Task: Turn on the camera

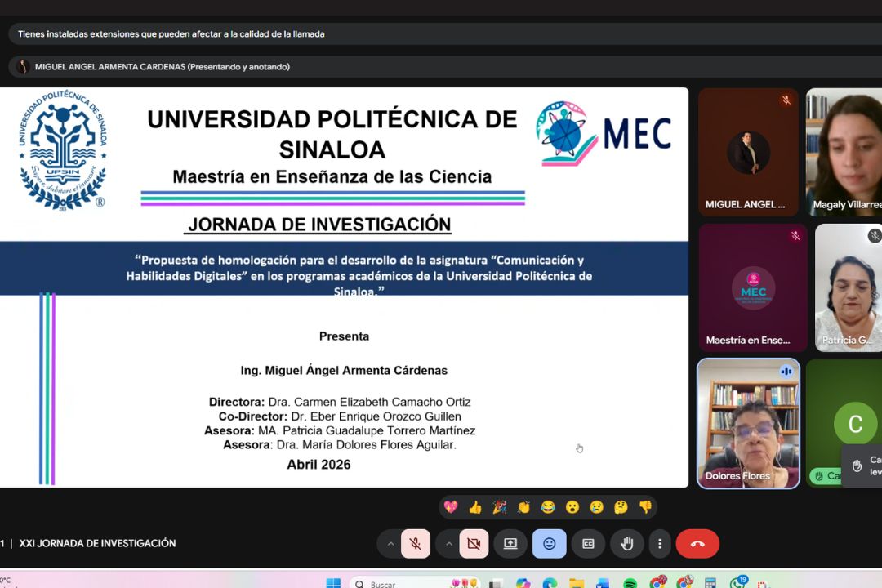Action: point(474,544)
